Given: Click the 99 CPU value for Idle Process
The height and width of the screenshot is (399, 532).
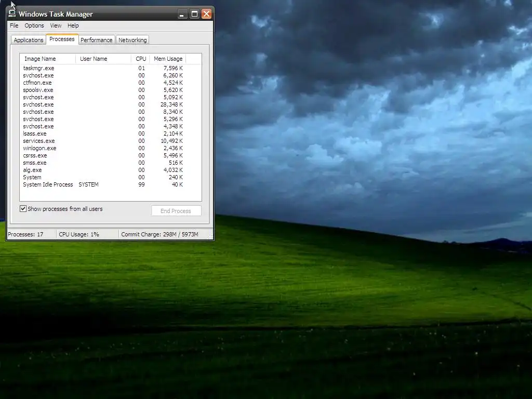Looking at the screenshot, I should [141, 184].
